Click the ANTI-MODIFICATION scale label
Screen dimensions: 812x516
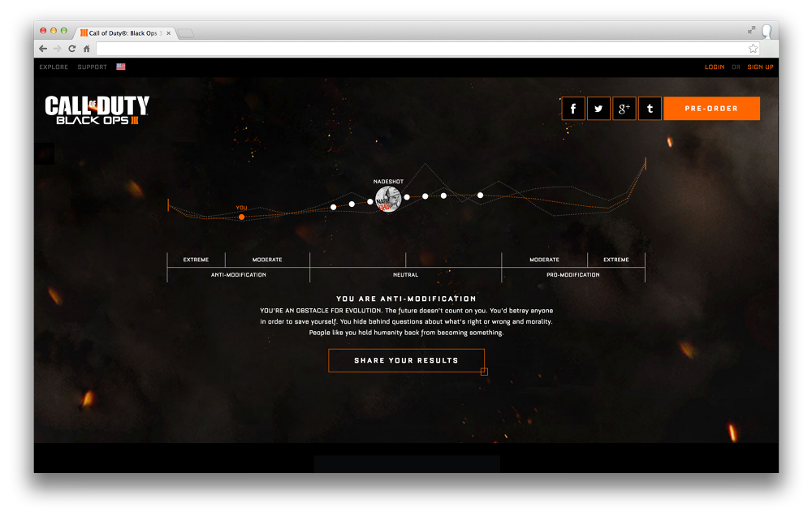click(x=238, y=275)
